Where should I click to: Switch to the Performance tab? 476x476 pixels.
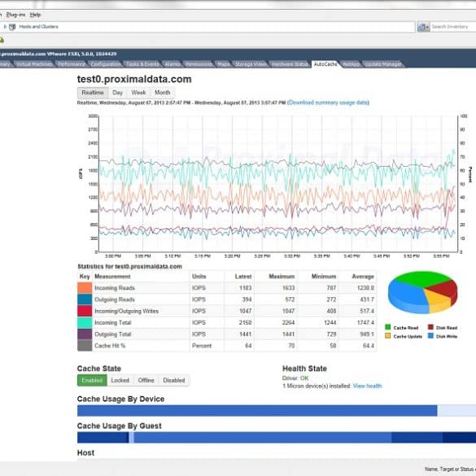pos(72,64)
